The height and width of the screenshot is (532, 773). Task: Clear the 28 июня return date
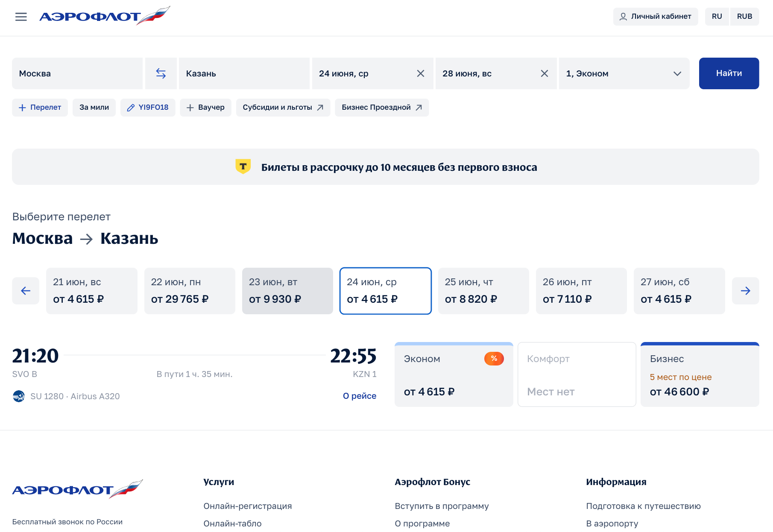tap(545, 73)
